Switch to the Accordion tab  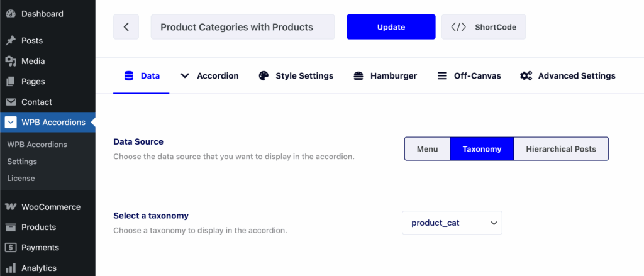pos(209,76)
